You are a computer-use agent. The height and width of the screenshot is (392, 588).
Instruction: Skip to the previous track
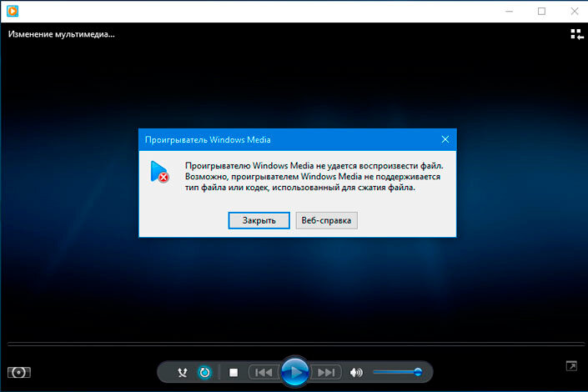(264, 373)
